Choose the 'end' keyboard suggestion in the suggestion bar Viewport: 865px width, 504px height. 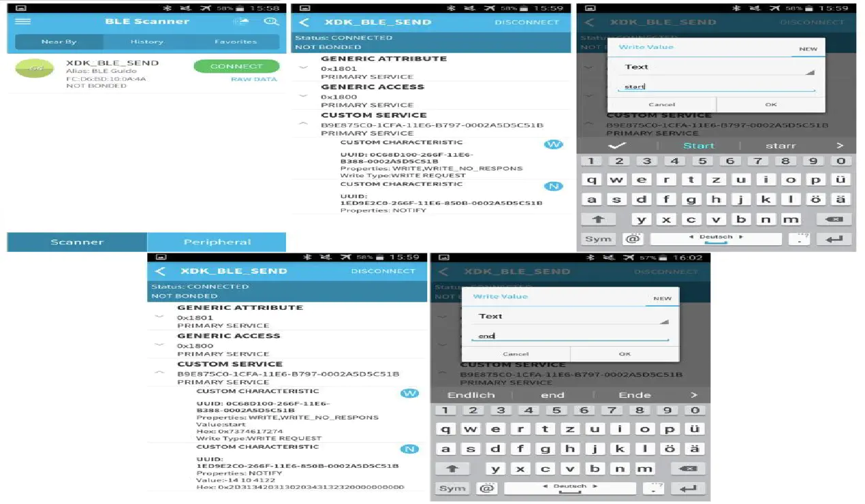point(552,395)
